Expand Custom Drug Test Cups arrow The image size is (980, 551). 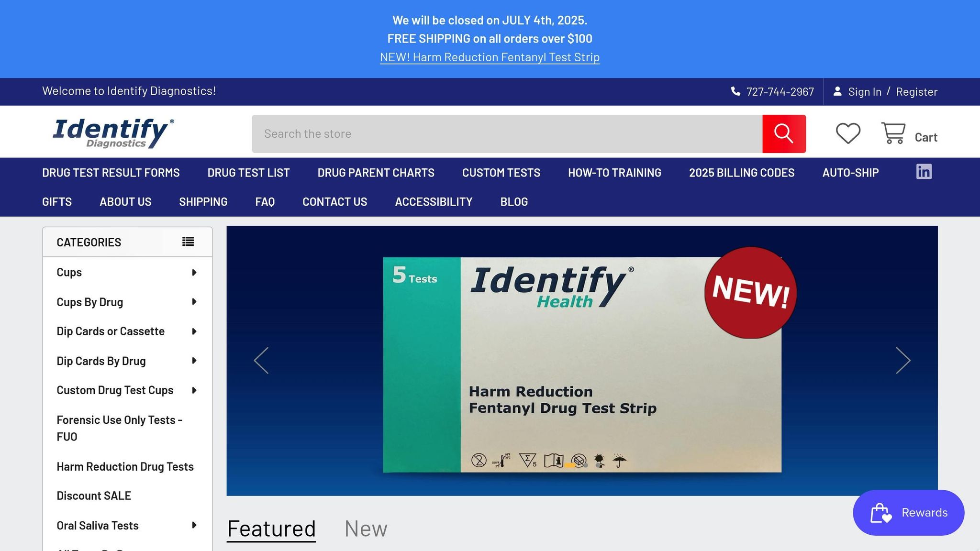click(x=194, y=390)
